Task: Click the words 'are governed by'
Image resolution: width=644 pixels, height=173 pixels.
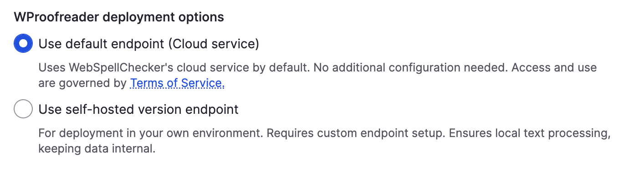Action: pos(82,83)
